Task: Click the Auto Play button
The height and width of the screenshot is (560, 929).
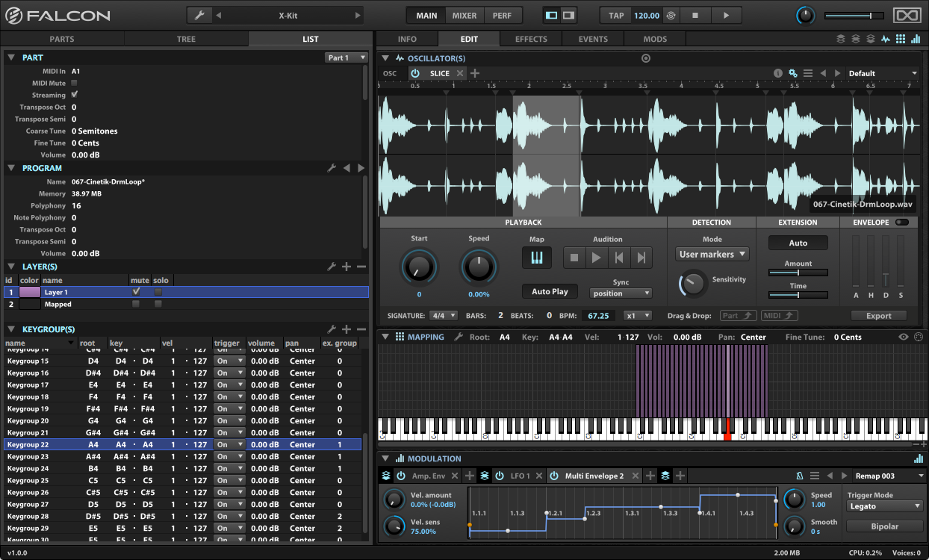Action: pyautogui.click(x=550, y=292)
